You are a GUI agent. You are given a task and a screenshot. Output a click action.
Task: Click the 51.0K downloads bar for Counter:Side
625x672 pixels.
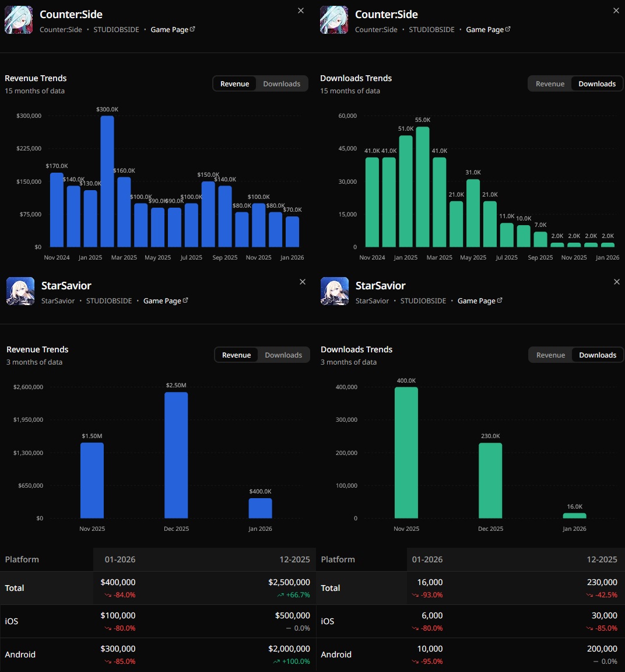tap(406, 191)
